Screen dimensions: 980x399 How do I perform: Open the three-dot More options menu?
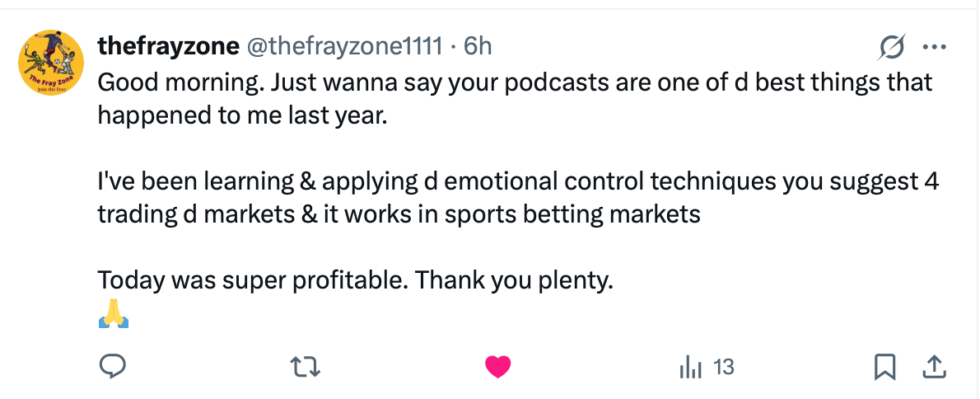pyautogui.click(x=935, y=46)
